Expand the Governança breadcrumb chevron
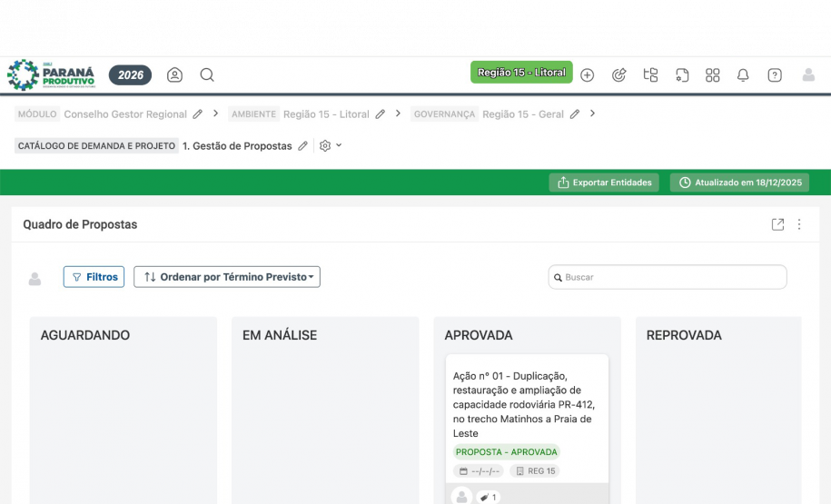The width and height of the screenshot is (831, 504). click(x=592, y=114)
